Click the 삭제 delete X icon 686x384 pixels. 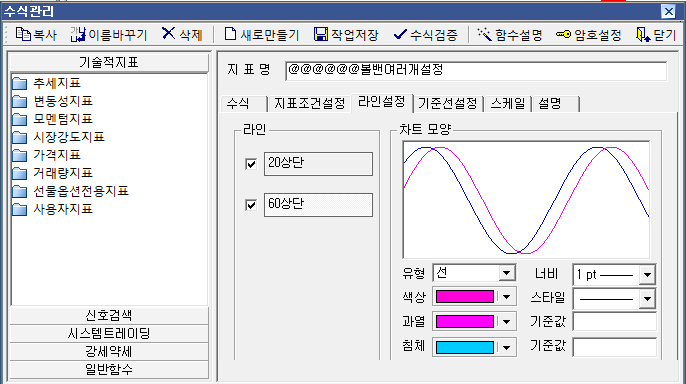pos(168,33)
